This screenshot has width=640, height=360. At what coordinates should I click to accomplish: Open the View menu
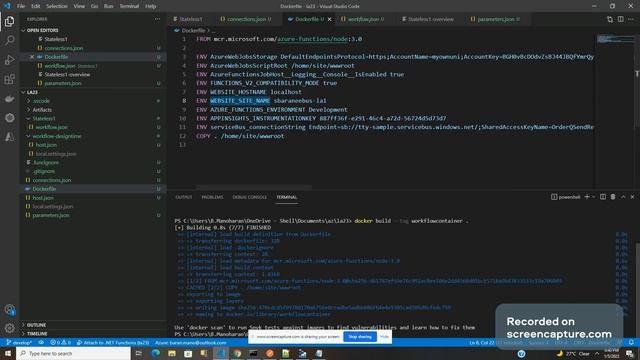tap(79, 6)
